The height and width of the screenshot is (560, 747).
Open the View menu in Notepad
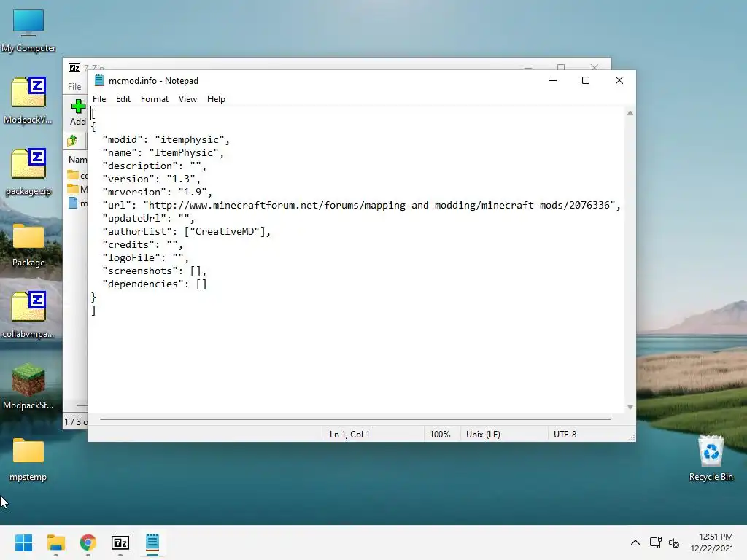[x=187, y=99]
